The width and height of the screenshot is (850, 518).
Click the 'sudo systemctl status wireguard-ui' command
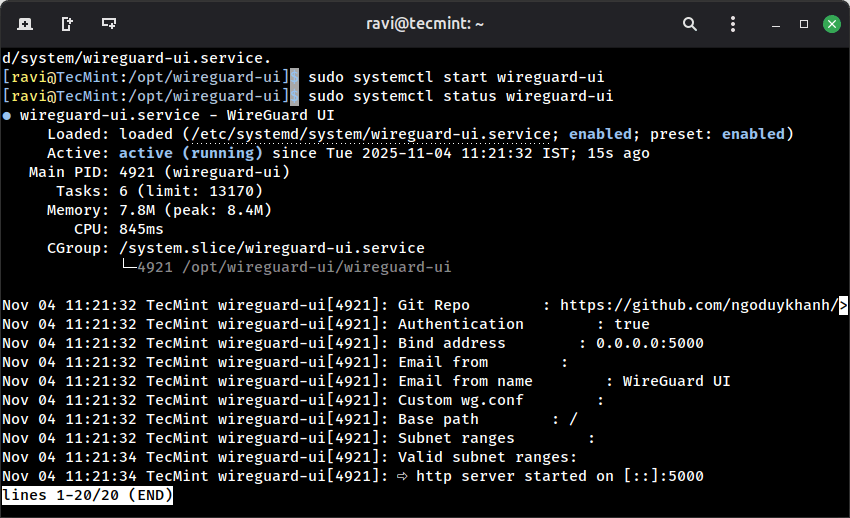pos(460,96)
